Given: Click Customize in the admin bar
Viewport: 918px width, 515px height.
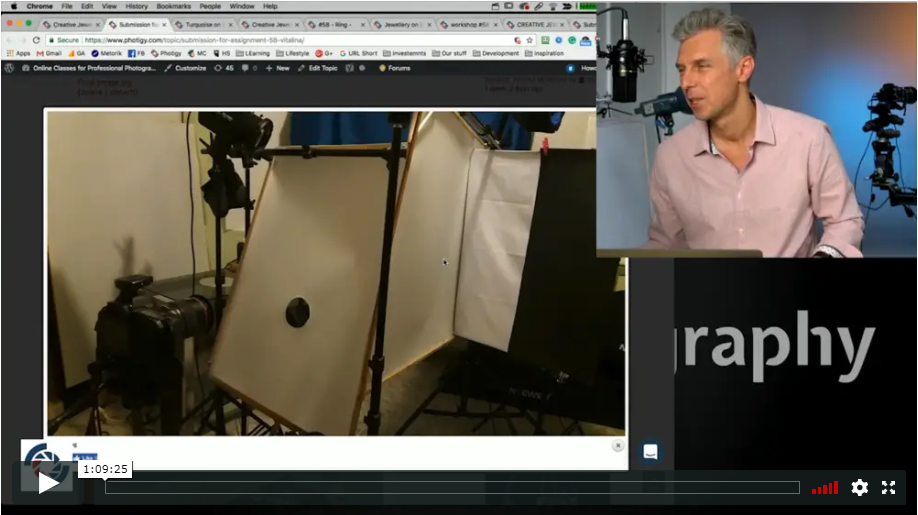Looking at the screenshot, I should pyautogui.click(x=185, y=68).
